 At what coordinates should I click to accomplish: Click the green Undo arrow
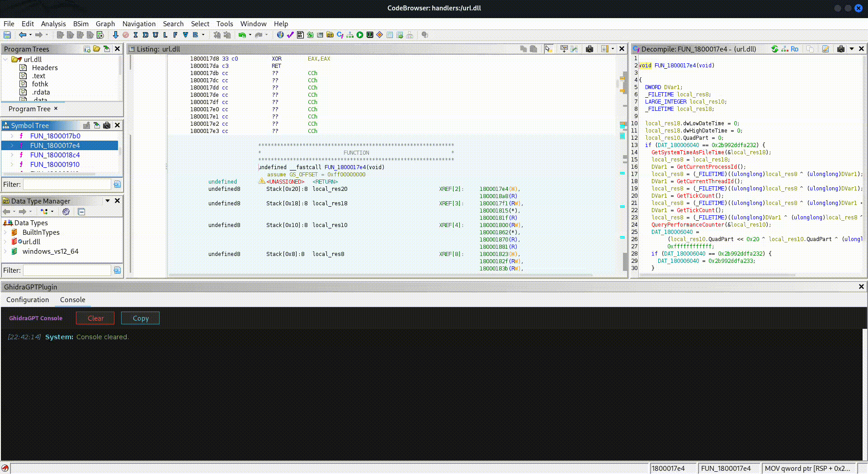point(242,35)
